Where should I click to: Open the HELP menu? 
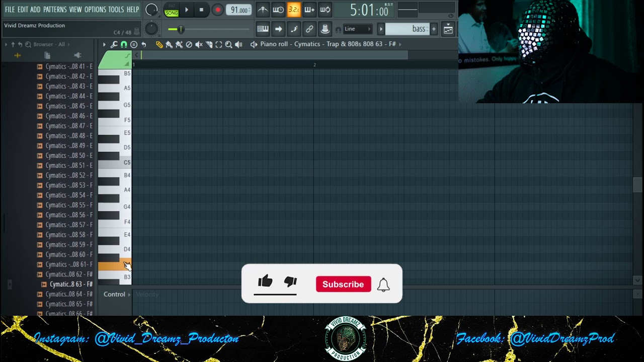[x=133, y=10]
